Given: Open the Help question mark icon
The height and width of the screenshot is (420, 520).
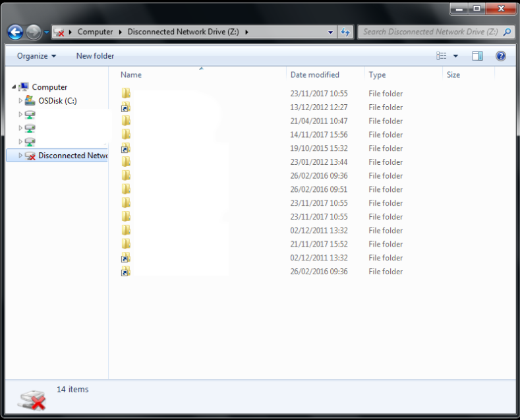Looking at the screenshot, I should (x=500, y=56).
